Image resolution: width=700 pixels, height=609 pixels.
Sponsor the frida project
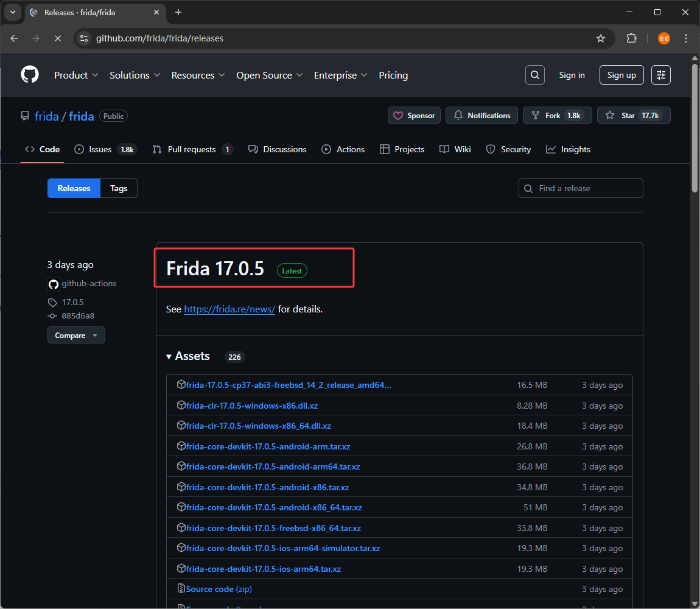click(414, 115)
